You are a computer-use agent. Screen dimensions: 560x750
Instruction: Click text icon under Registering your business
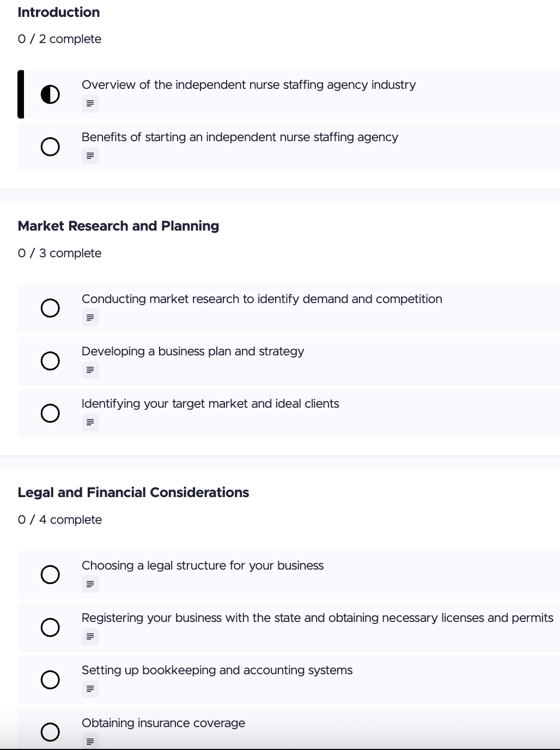tap(90, 637)
